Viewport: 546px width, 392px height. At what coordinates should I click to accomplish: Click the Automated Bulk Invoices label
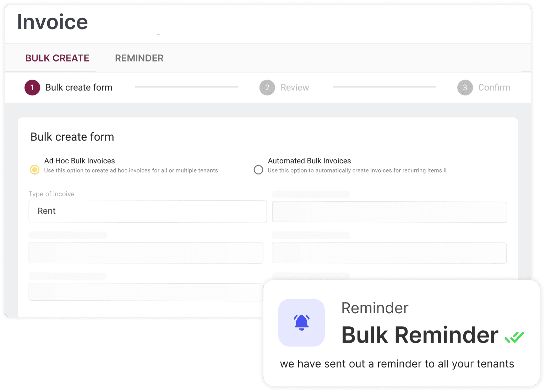pos(309,161)
